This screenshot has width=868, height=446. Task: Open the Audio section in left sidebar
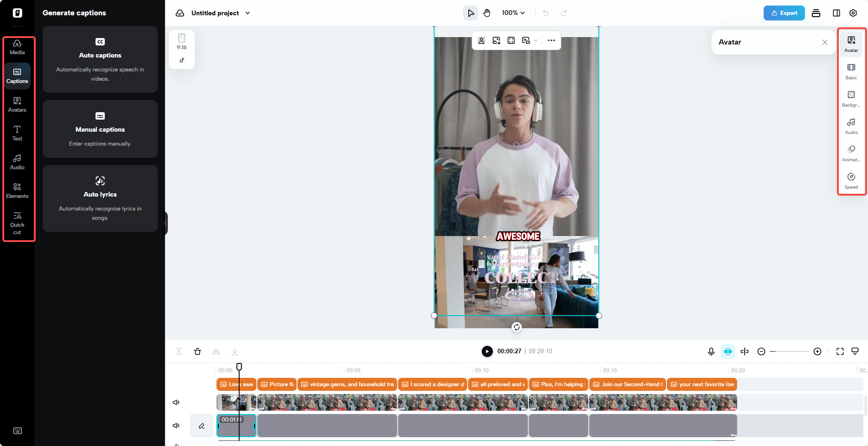[x=17, y=162]
